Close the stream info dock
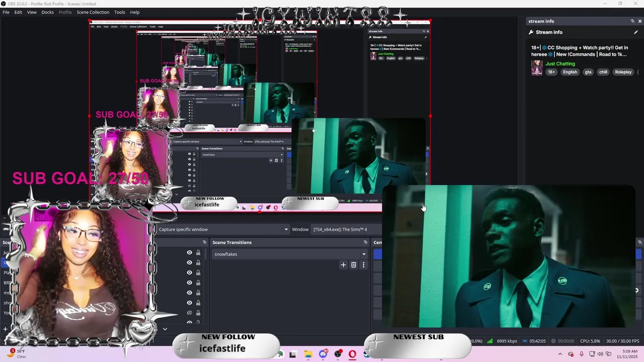This screenshot has height=362, width=644. (x=640, y=21)
